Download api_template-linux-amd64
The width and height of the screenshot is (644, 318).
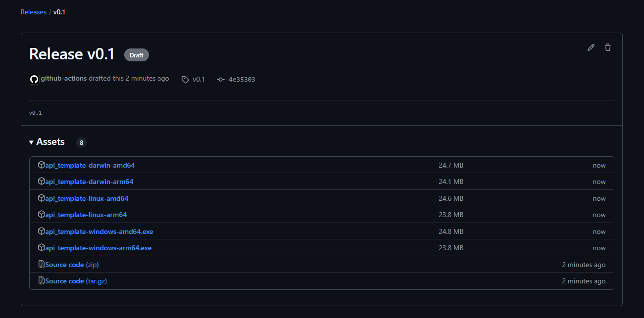coord(87,198)
